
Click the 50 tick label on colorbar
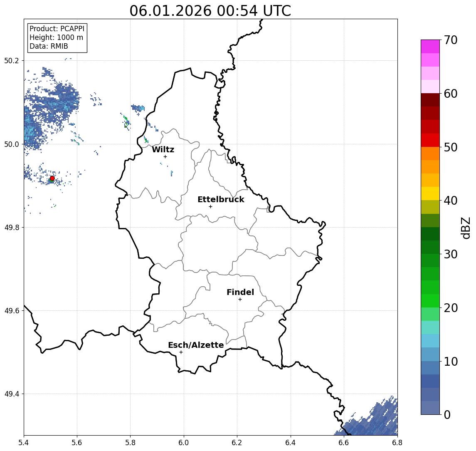451,147
